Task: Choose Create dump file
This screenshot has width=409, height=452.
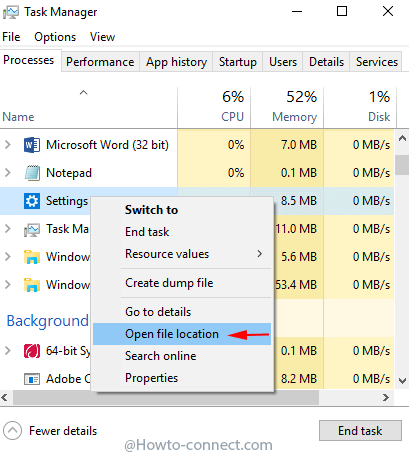Action: coord(182,283)
